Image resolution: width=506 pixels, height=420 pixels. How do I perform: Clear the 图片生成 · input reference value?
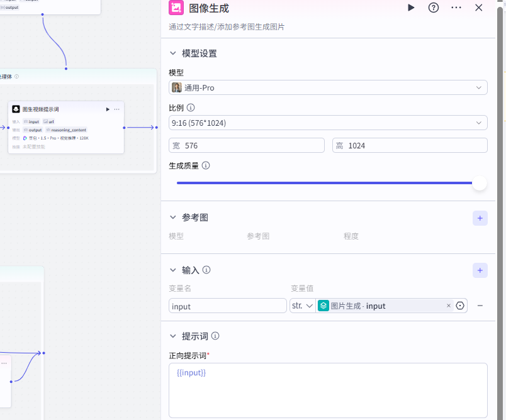[448, 306]
